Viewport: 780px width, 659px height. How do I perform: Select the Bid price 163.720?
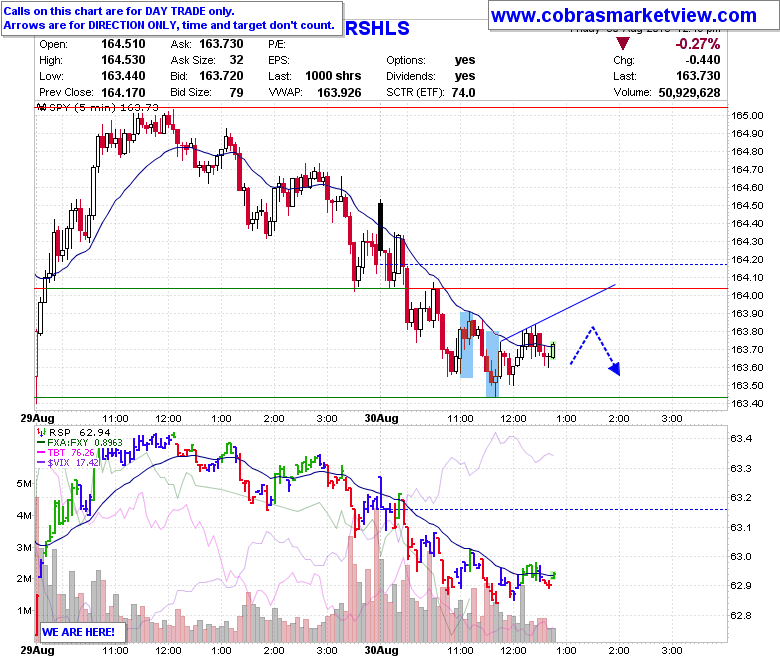point(221,76)
